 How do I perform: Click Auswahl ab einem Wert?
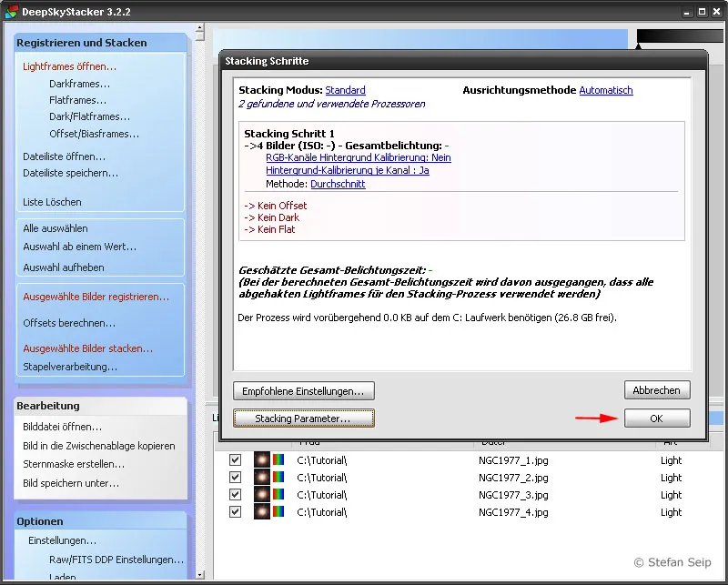(x=80, y=247)
